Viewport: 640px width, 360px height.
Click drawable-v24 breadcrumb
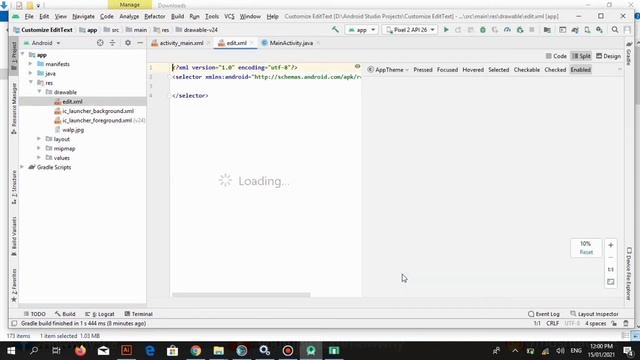pyautogui.click(x=197, y=30)
